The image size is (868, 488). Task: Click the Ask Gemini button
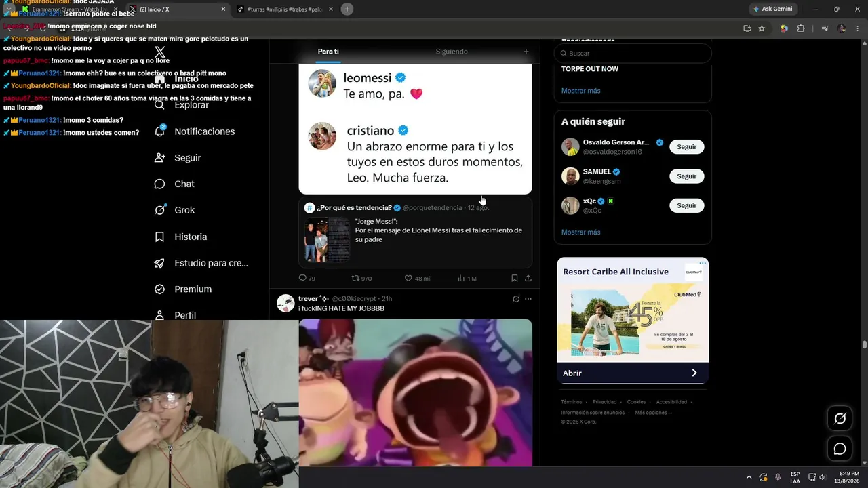[774, 9]
